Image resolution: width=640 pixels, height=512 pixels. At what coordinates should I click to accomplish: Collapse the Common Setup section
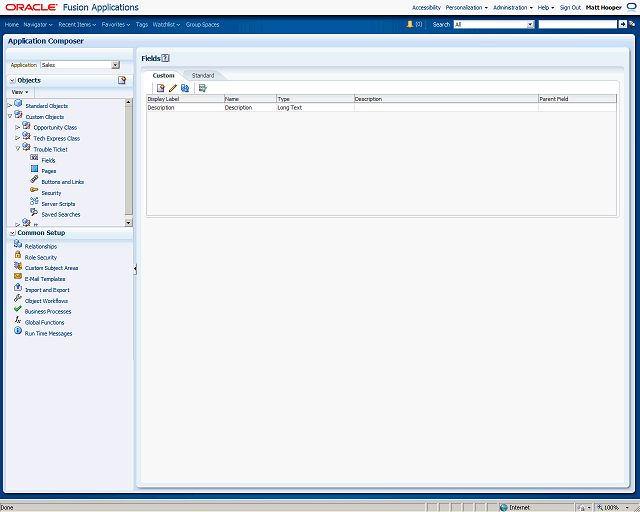point(12,233)
